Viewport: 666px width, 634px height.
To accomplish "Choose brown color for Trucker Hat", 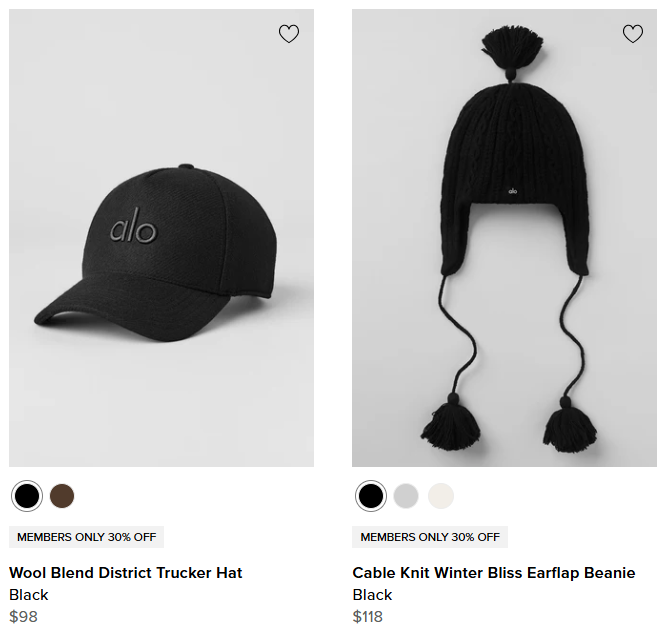I will click(x=62, y=495).
